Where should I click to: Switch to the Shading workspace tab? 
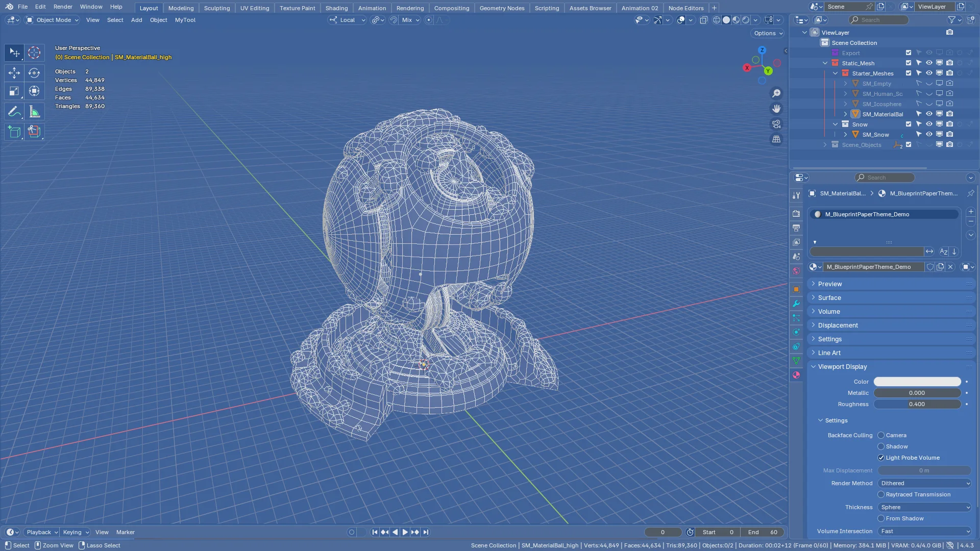pos(336,8)
